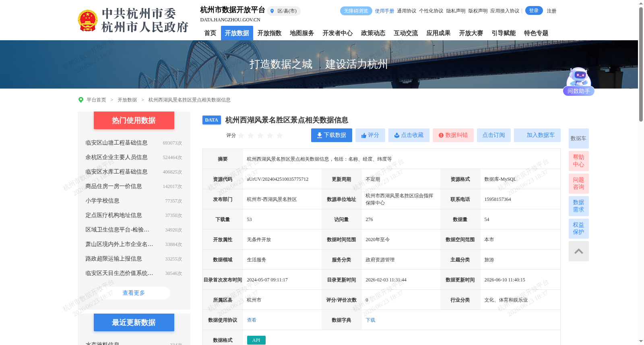The height and width of the screenshot is (345, 644).
Task: Open the 权益保护 side button
Action: (579, 229)
